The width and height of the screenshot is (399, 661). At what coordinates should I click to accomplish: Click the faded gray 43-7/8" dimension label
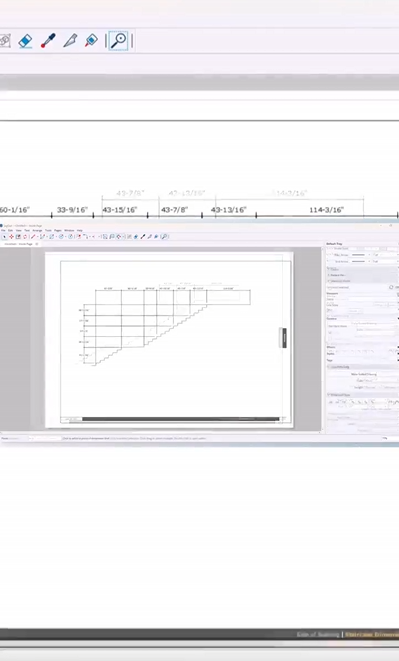(x=130, y=193)
